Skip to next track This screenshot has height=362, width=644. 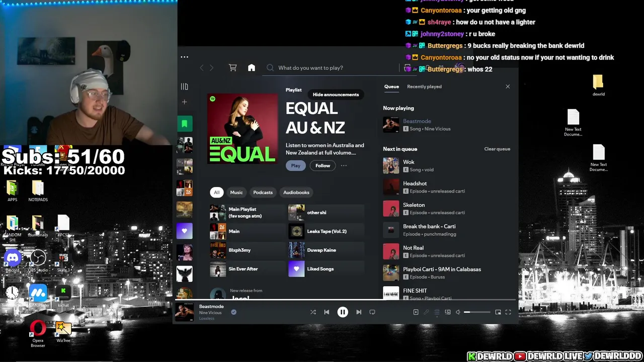click(359, 312)
